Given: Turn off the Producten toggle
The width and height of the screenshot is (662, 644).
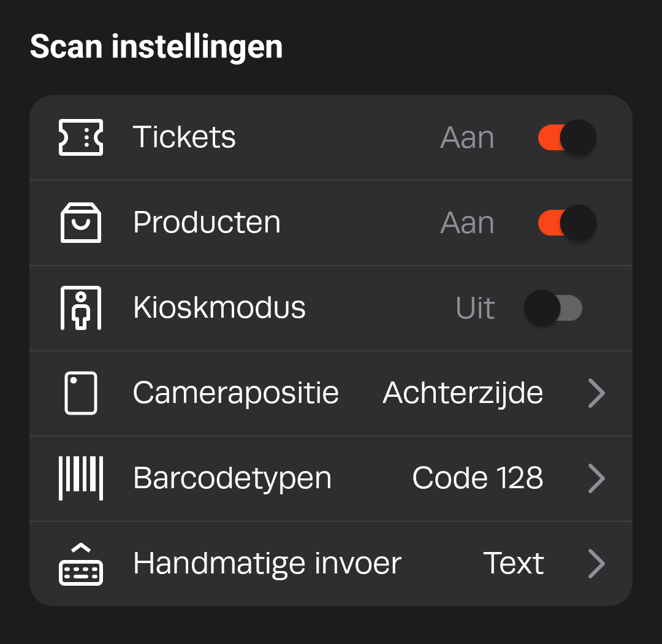Looking at the screenshot, I should (567, 223).
